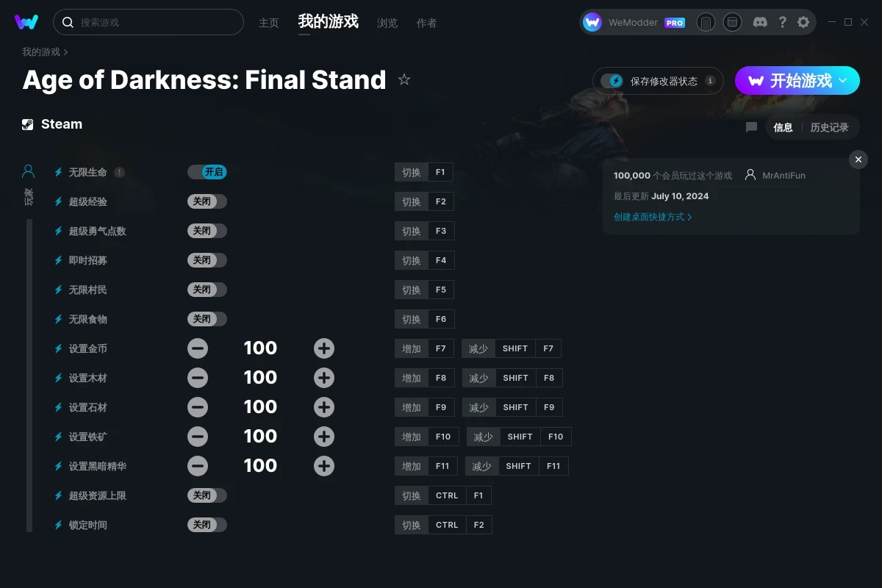
Task: Open the settings gear icon
Action: [x=803, y=22]
